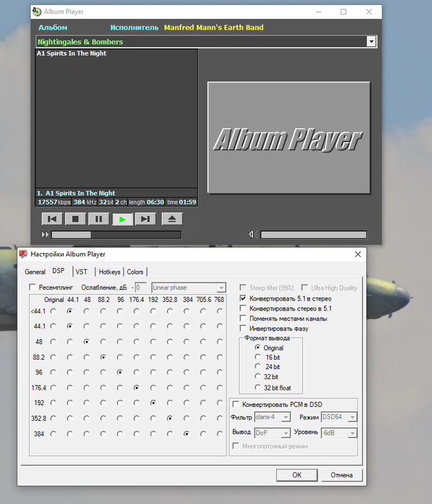432x504 pixels.
Task: Enable Конвертировать PCM в DSD
Action: tap(236, 404)
